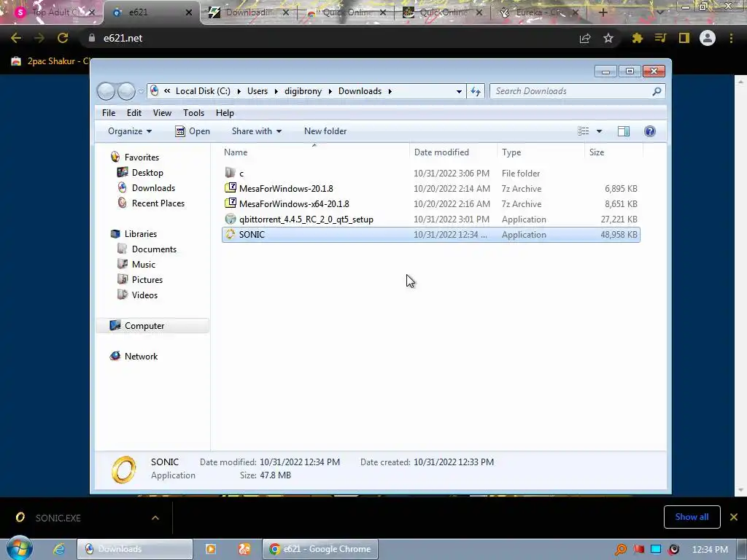Click the Chrome share page icon

(x=584, y=38)
